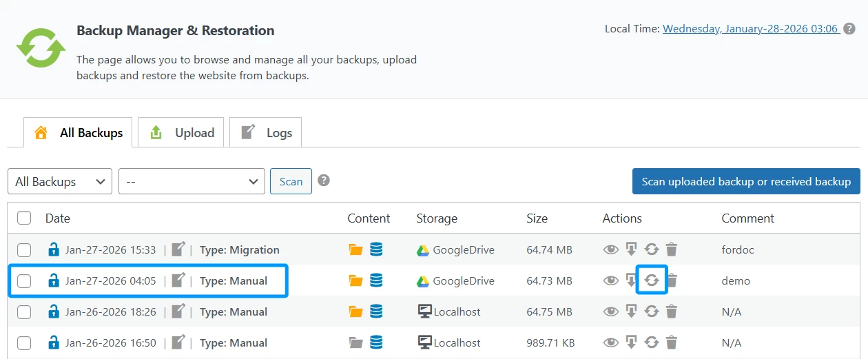Screen dimensions: 868x359
Task: Download the Jan-27-2026 15:33 backup
Action: click(x=631, y=249)
